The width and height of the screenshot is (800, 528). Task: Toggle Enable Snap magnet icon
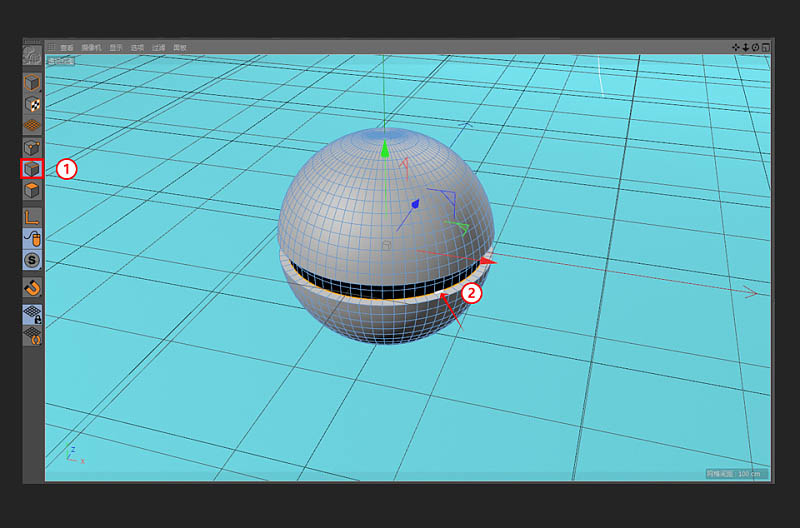(x=32, y=288)
